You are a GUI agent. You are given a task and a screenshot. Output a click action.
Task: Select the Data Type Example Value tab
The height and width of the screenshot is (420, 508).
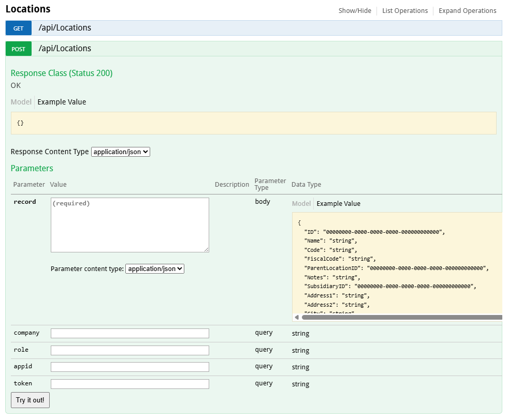click(x=338, y=204)
